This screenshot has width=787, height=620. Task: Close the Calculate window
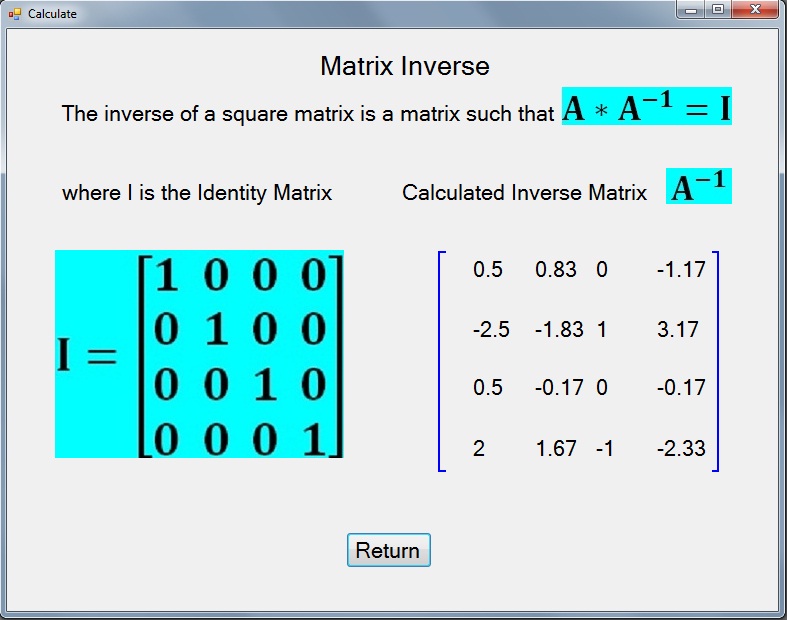point(755,10)
